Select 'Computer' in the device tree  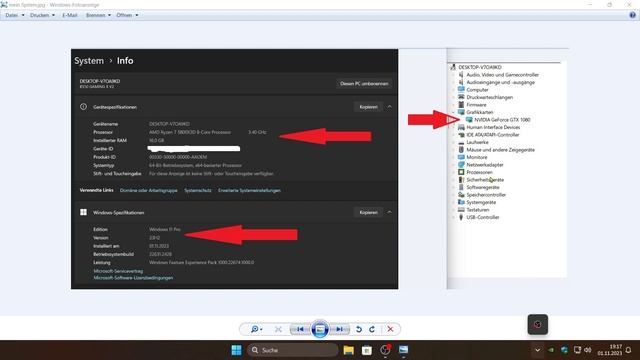[x=477, y=90]
